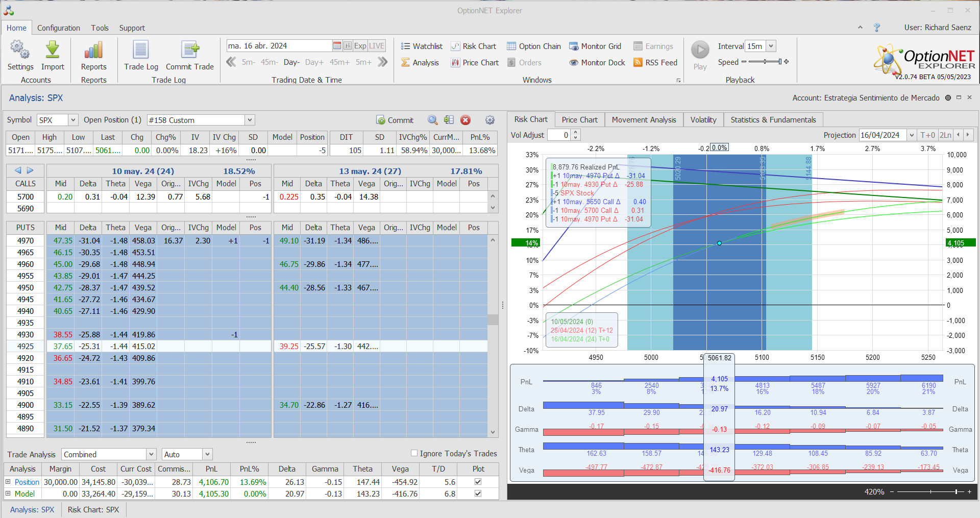
Task: Click the LIVE button
Action: pyautogui.click(x=377, y=46)
